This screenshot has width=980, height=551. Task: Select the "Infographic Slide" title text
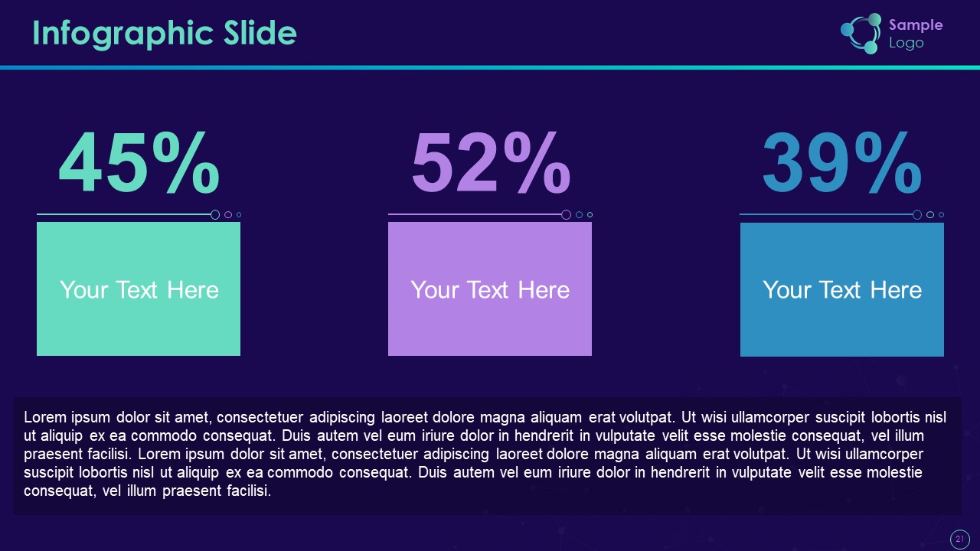[165, 34]
